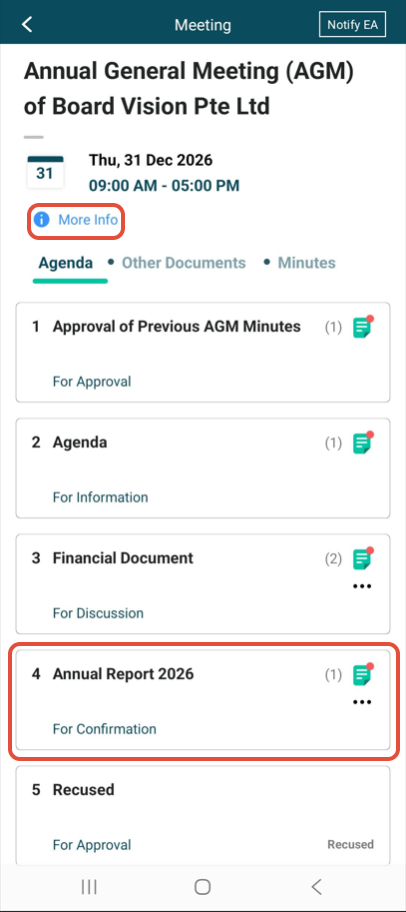The width and height of the screenshot is (406, 912).
Task: Open notes icon for Annual Report 2026
Action: [362, 675]
